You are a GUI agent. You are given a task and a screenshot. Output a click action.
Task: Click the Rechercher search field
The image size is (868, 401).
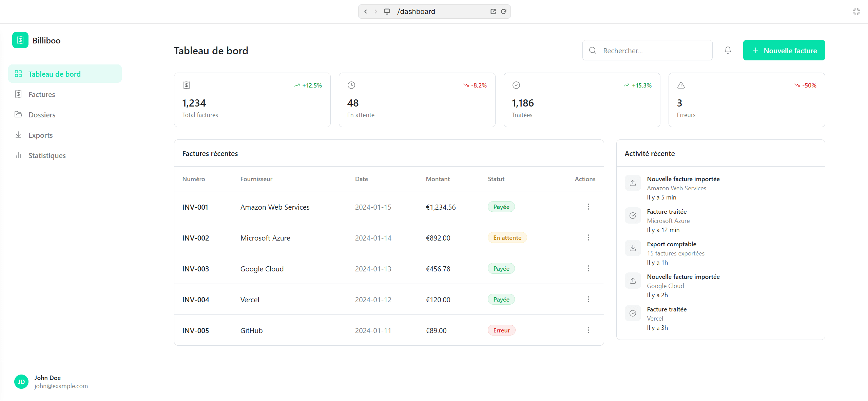click(647, 50)
